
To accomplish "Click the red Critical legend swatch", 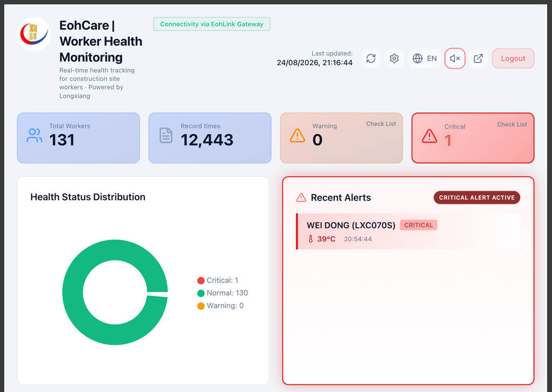I will pos(201,281).
